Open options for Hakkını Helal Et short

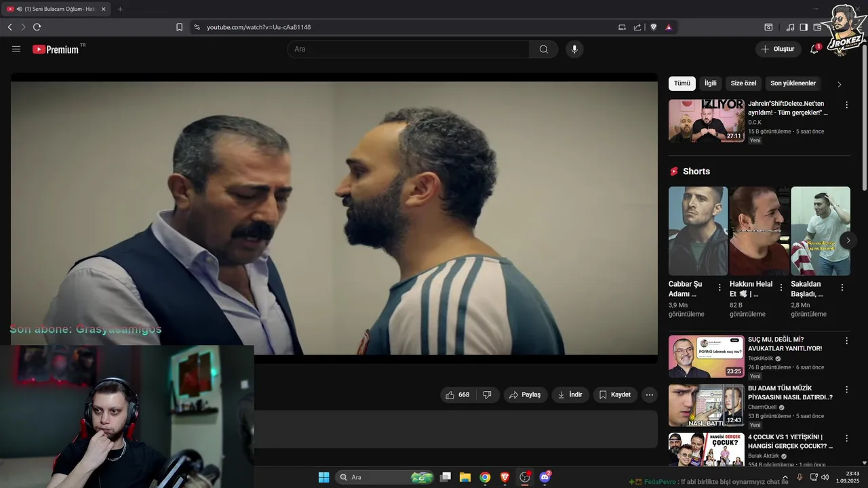781,287
